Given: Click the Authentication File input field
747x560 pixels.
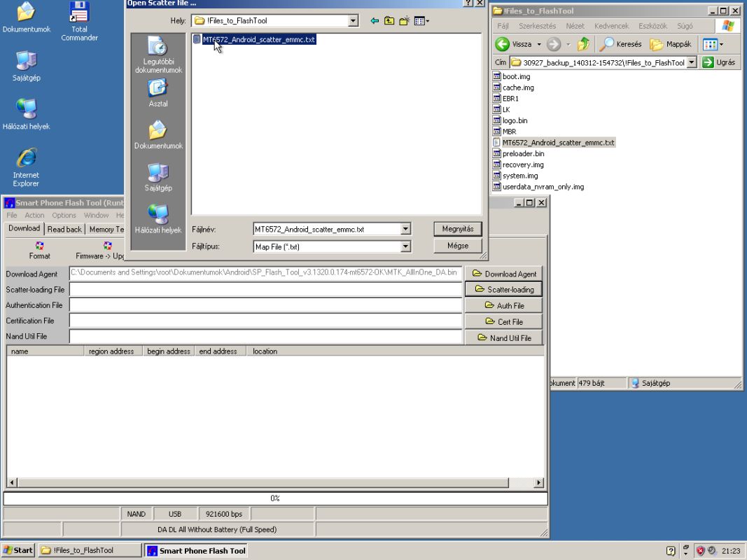Looking at the screenshot, I should (266, 305).
